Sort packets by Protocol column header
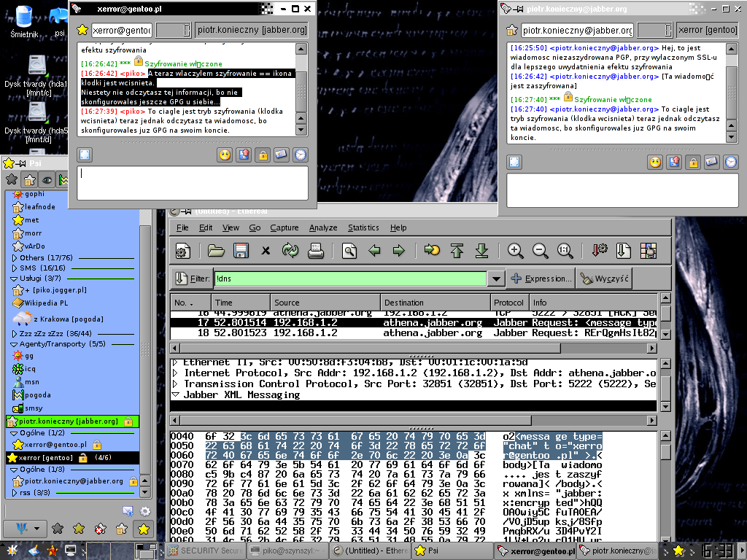747x560 pixels. point(508,303)
